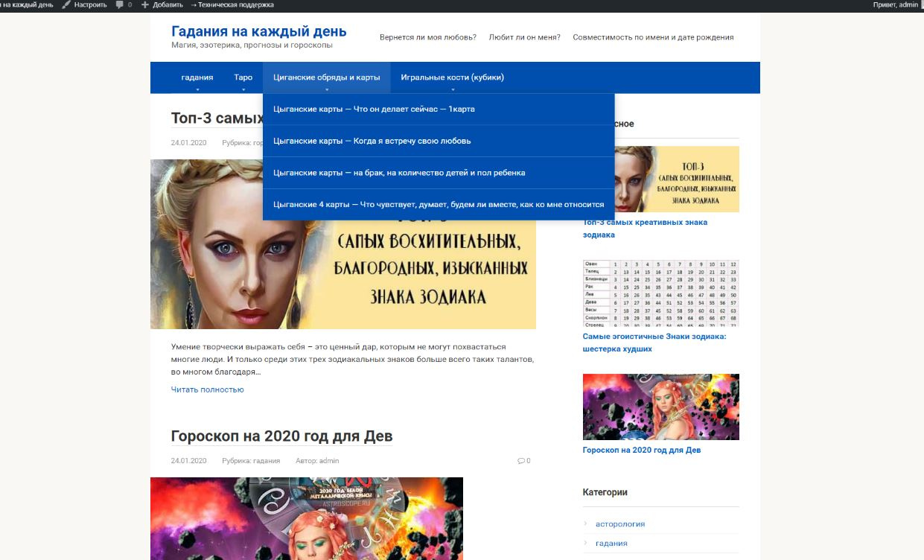Viewport: 924px width, 560px height.
Task: Click the date below the Топ-3 heading
Action: coord(188,143)
